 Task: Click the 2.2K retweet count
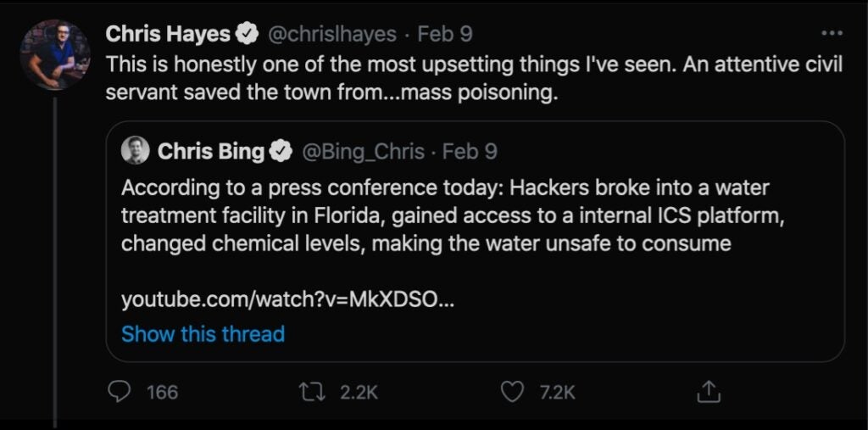[x=358, y=392]
